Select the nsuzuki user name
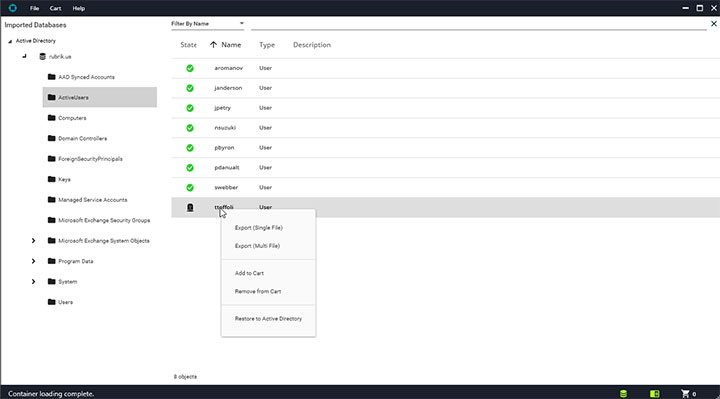 coord(225,128)
